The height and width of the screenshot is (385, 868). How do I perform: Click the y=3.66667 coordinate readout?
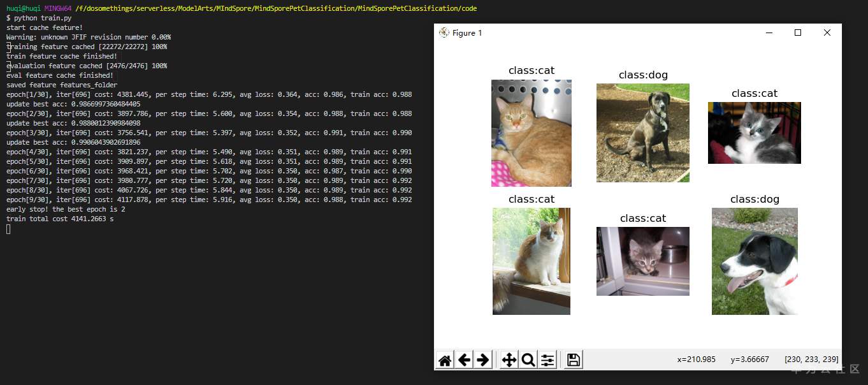[750, 360]
